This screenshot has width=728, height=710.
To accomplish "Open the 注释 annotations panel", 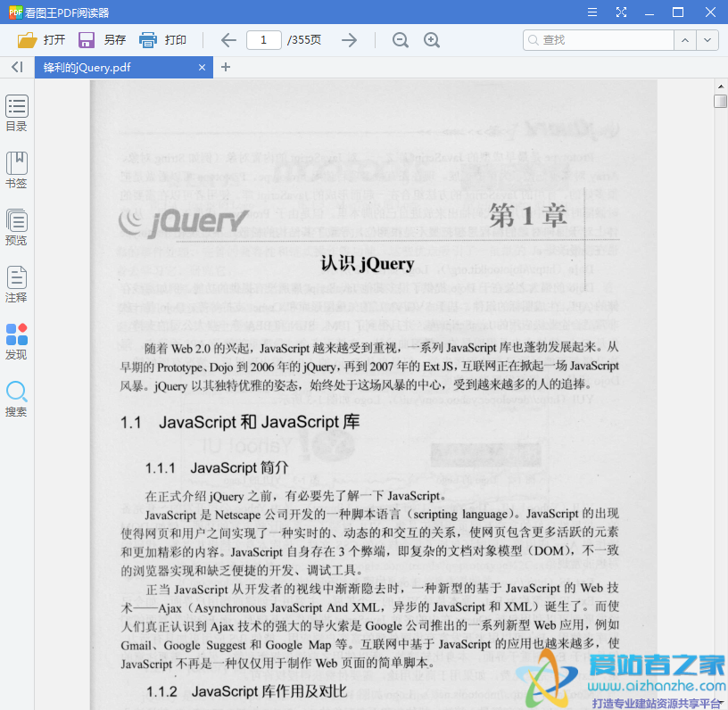I will [x=17, y=285].
